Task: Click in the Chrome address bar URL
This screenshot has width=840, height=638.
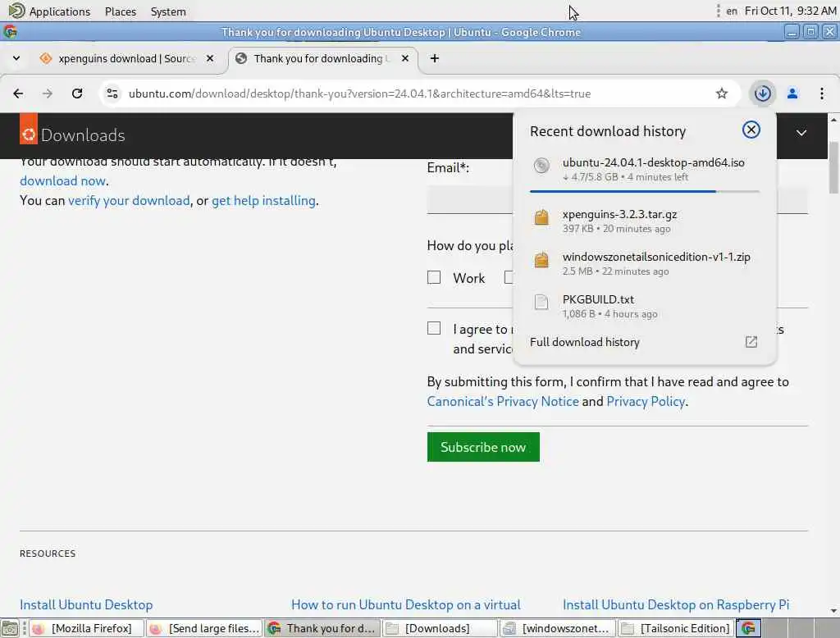Action: tap(359, 93)
